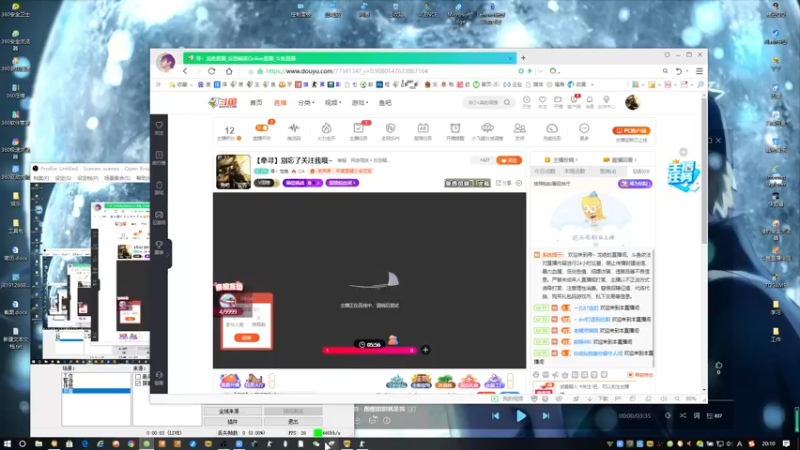This screenshot has height=450, width=800.
Task: Open the client download icon with red badge
Action: click(574, 101)
